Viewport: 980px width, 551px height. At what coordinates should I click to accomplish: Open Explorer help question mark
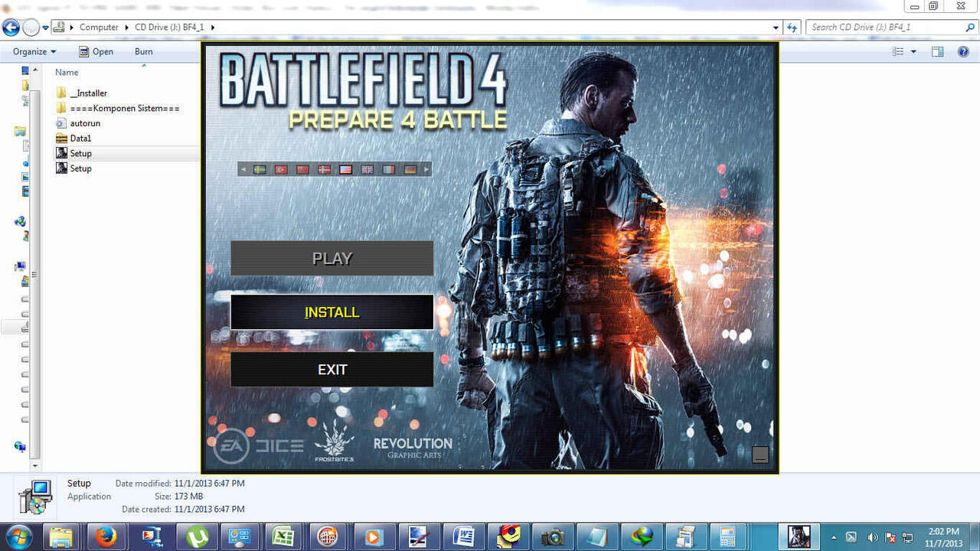click(x=964, y=52)
